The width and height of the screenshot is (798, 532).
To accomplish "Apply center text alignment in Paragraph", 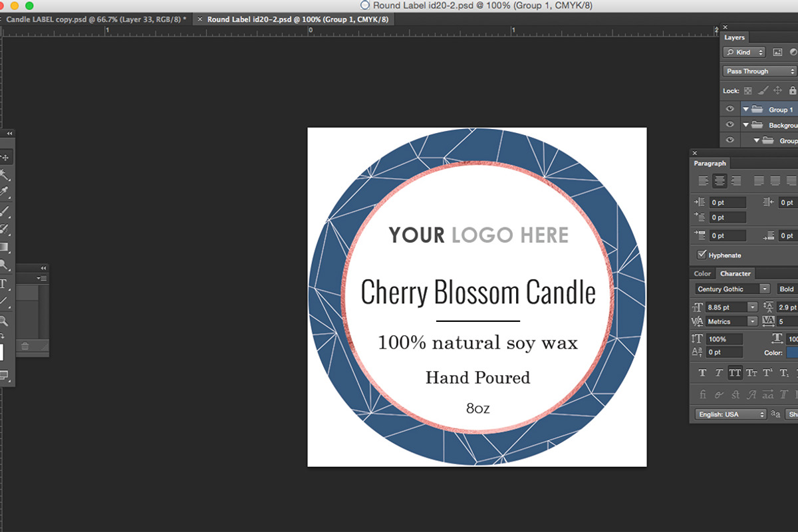I will tap(719, 181).
